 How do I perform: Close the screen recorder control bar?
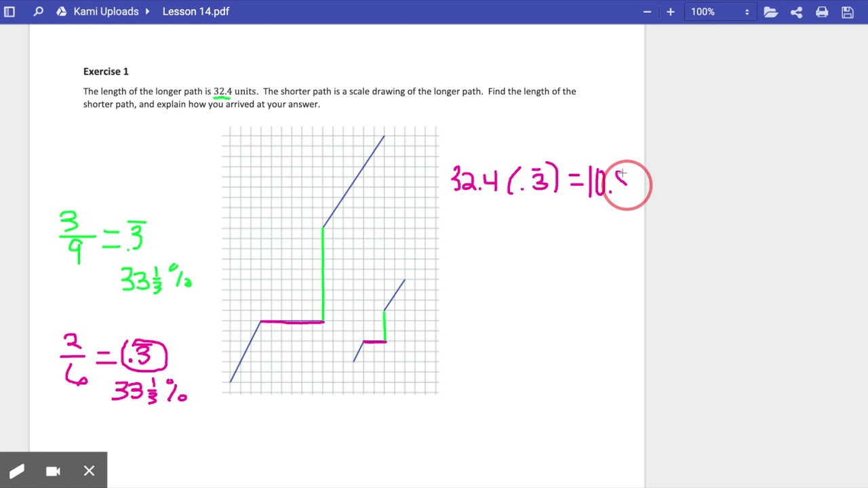(89, 471)
